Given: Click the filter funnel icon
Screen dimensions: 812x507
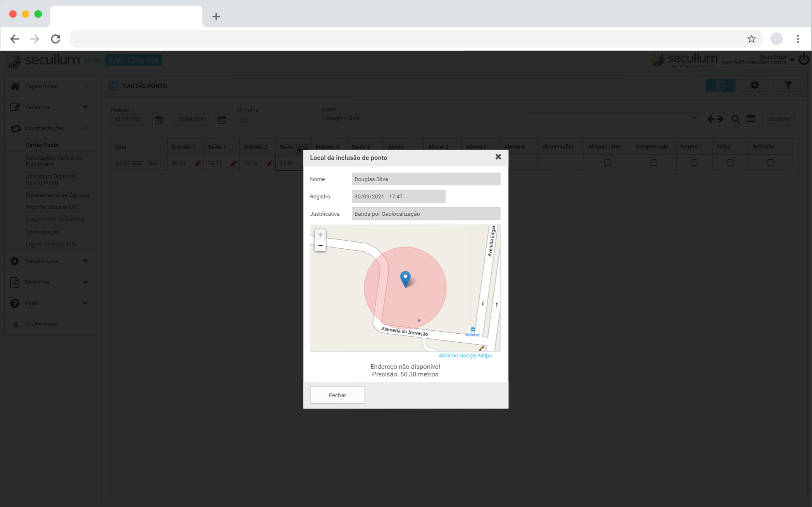Looking at the screenshot, I should (788, 85).
